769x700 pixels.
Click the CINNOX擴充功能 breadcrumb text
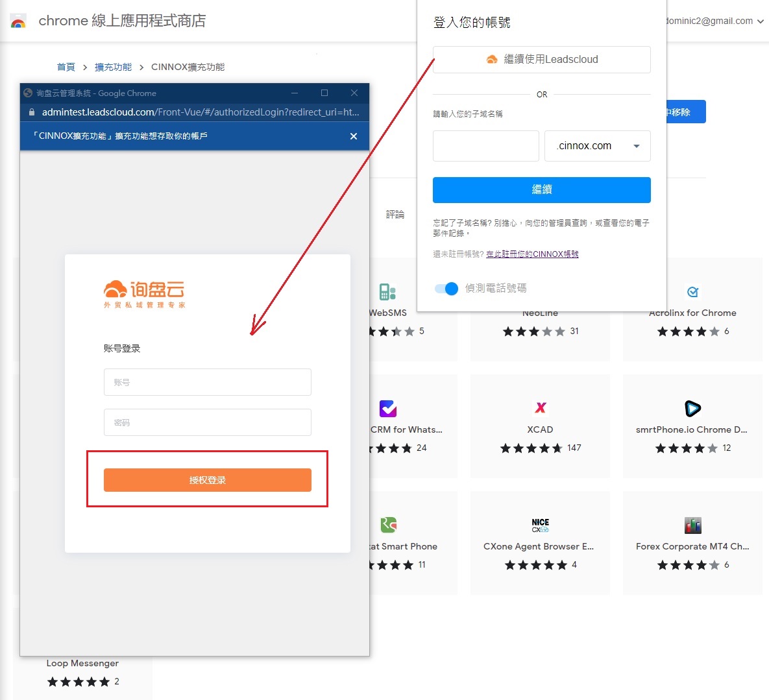click(188, 67)
